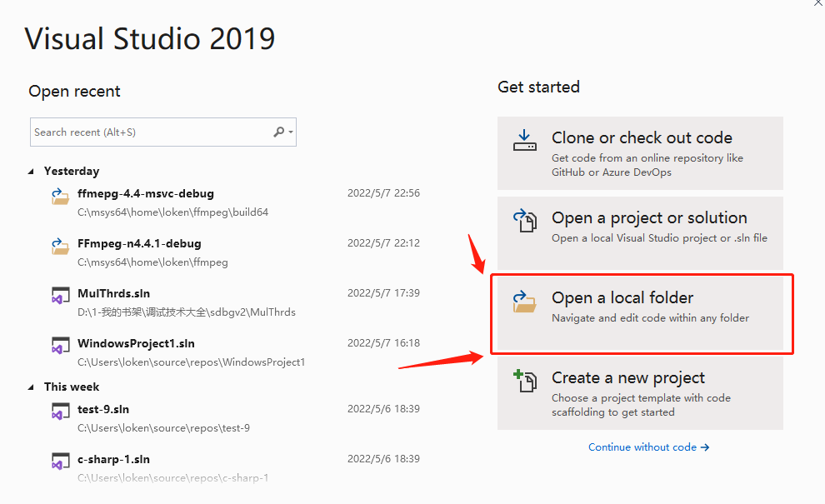Click the WindowsProject1.sln solution icon
This screenshot has height=504, width=825.
tap(60, 346)
